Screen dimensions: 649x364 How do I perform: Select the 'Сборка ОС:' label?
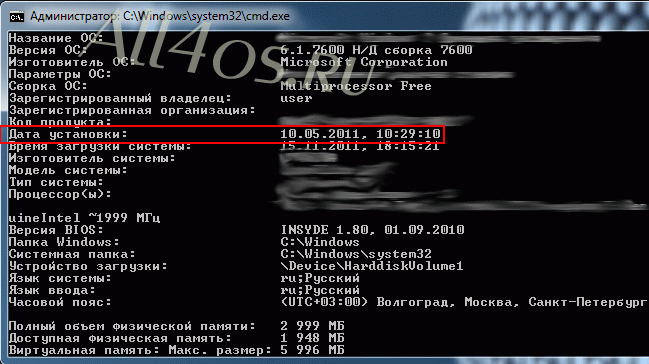[x=48, y=86]
